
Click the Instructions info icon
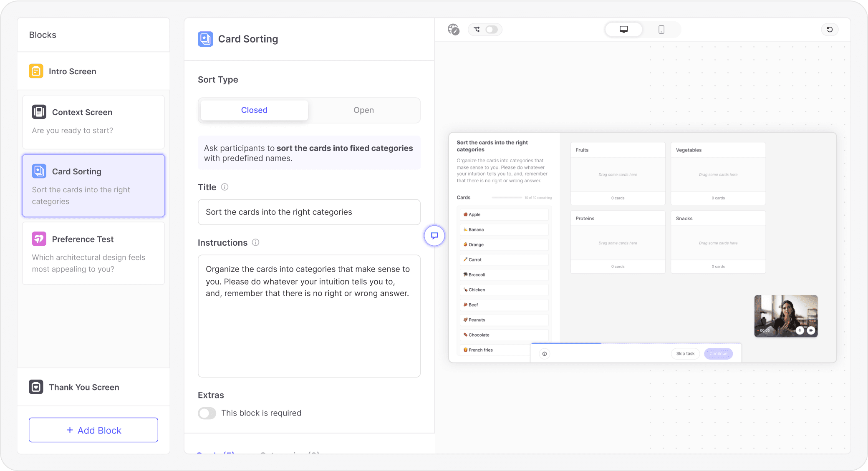256,242
